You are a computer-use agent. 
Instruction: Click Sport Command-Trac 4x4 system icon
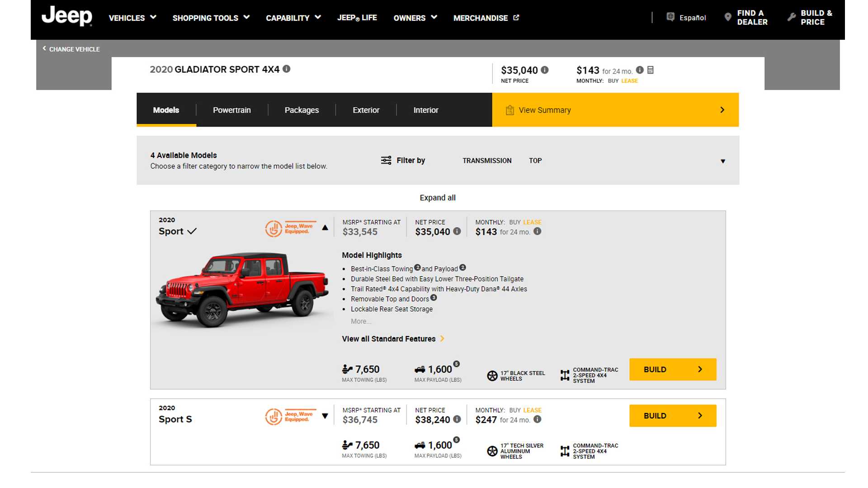pyautogui.click(x=565, y=375)
